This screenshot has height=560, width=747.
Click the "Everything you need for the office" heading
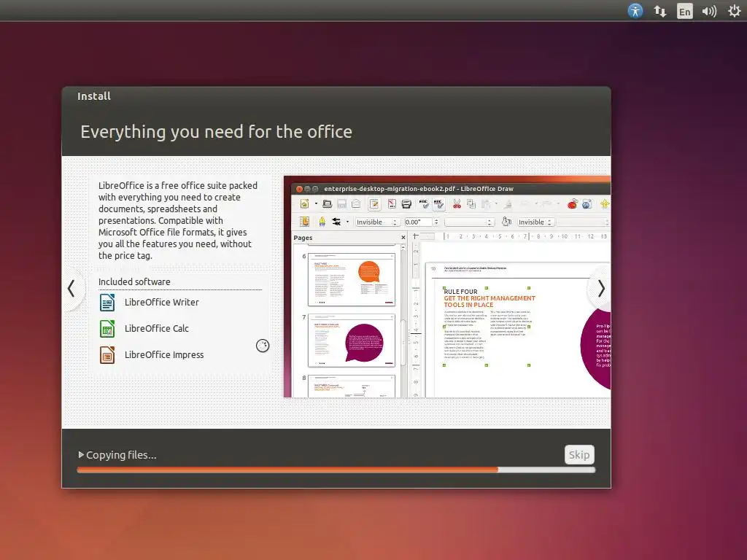coord(216,131)
